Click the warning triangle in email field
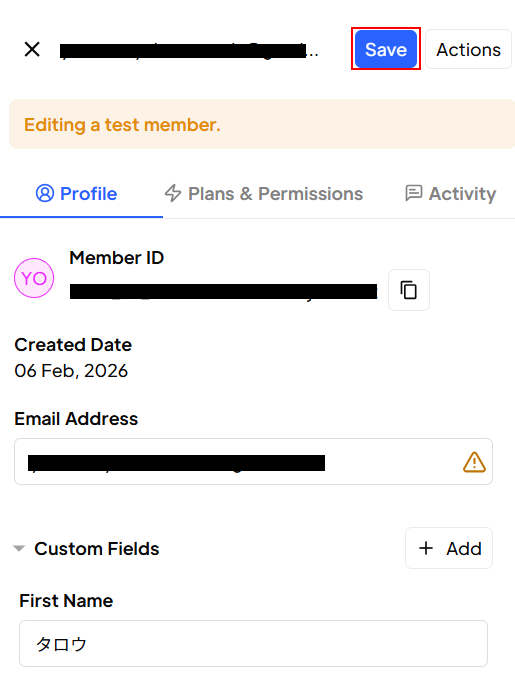Screen dimensions: 515x680 tap(474, 462)
